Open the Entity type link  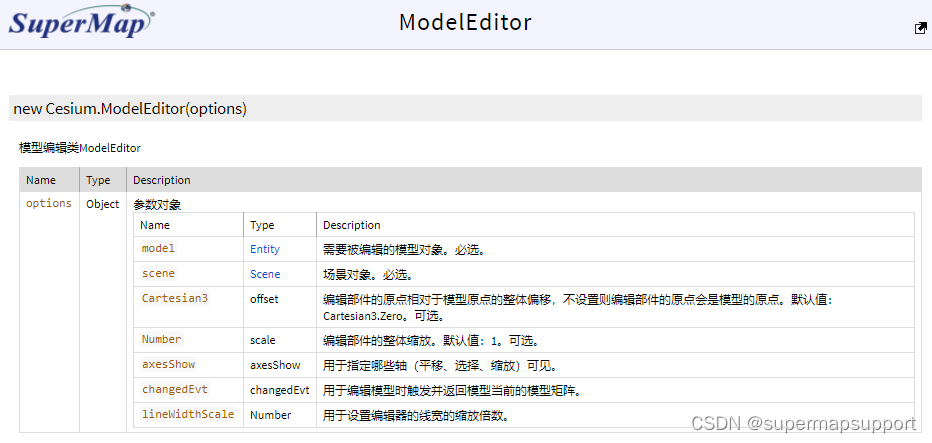coord(265,249)
